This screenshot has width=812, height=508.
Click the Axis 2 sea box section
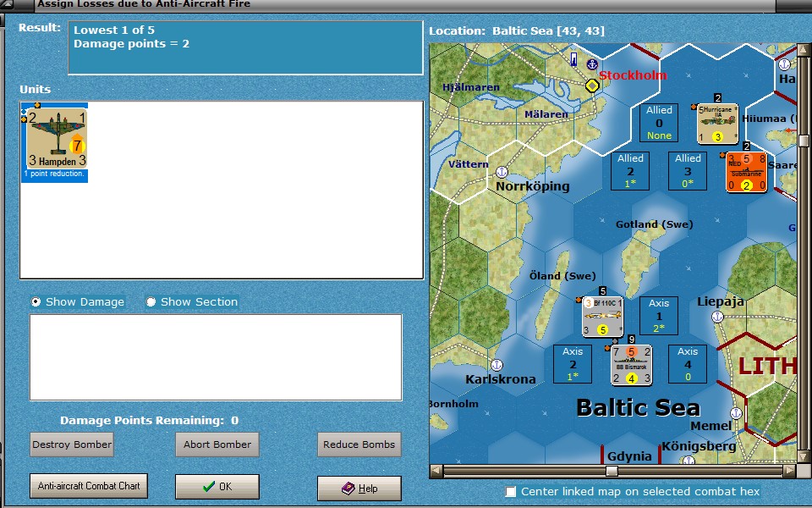pos(573,364)
